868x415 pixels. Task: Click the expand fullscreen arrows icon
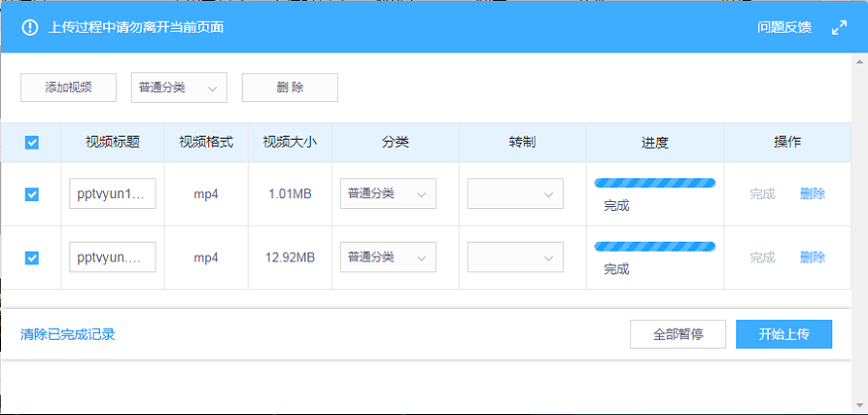pyautogui.click(x=839, y=28)
